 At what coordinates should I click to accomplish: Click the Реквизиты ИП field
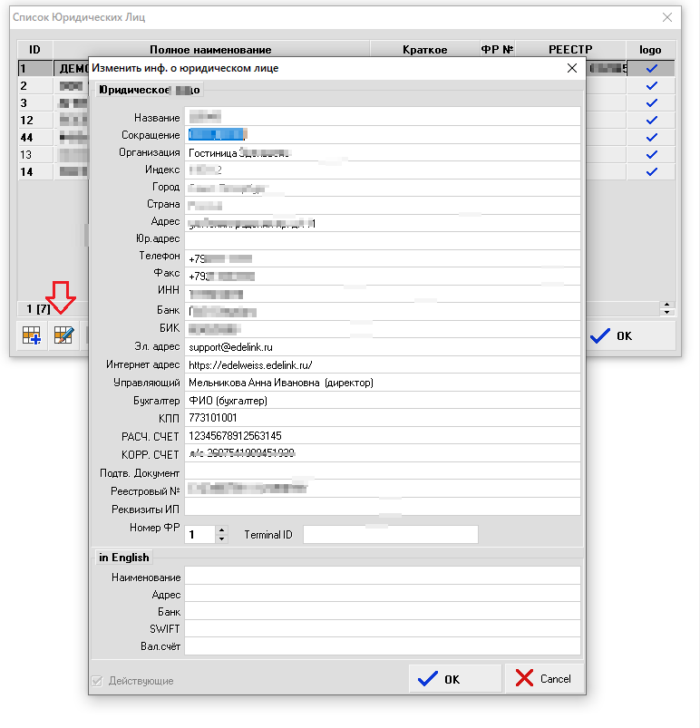[x=383, y=506]
